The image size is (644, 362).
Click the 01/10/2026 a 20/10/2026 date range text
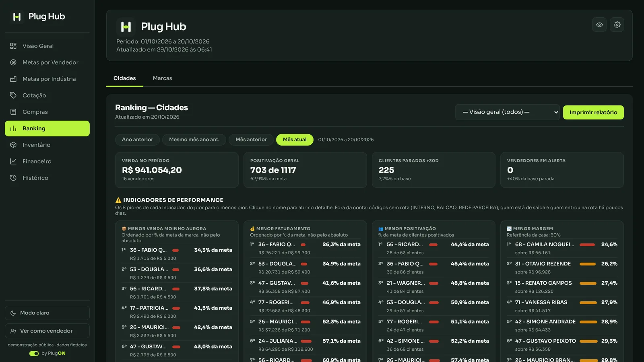tap(346, 140)
